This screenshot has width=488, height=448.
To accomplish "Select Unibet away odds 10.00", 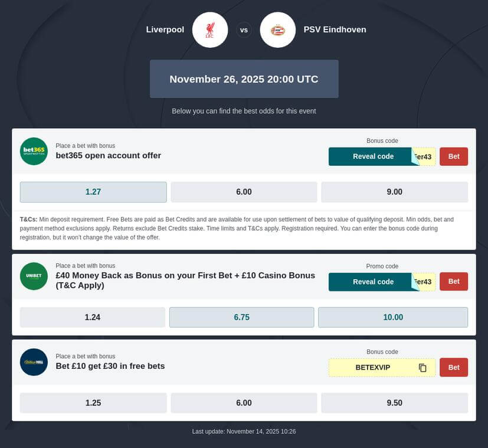I will click(393, 317).
